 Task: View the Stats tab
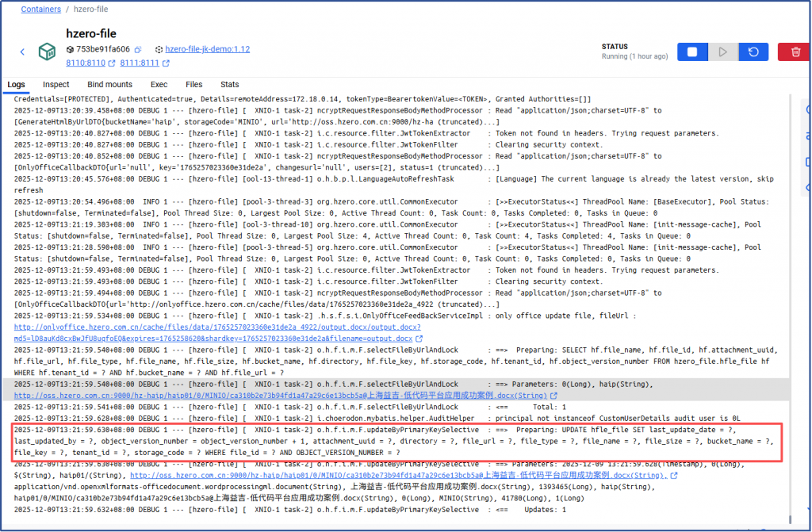click(229, 84)
